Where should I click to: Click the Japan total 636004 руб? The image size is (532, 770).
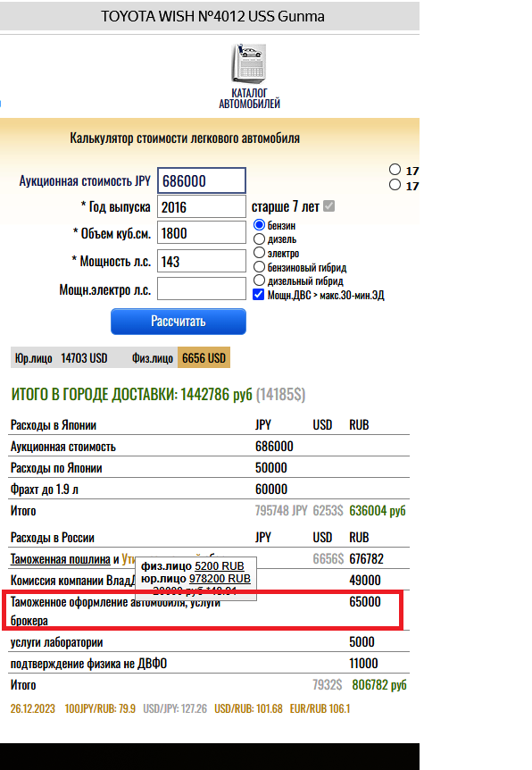[x=378, y=511]
